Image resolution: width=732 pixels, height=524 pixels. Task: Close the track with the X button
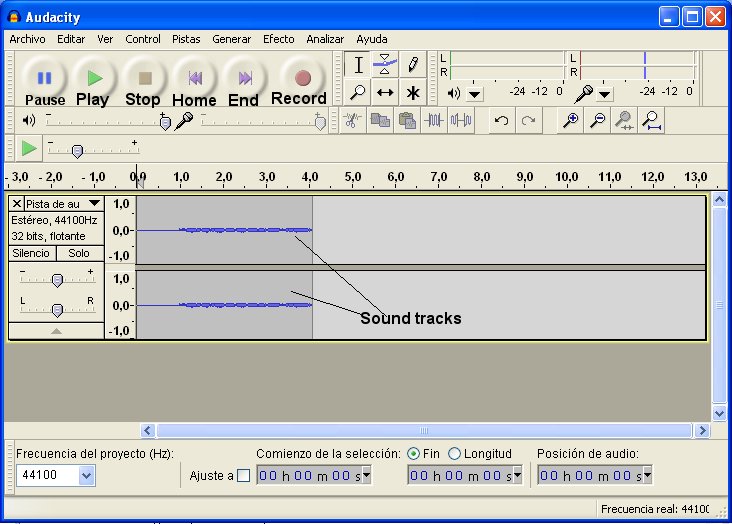pyautogui.click(x=16, y=204)
